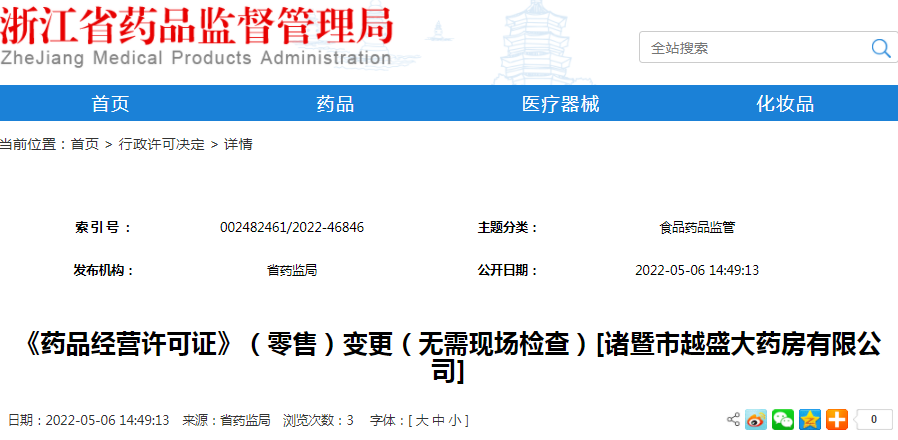Share to Sina Weibo icon
The height and width of the screenshot is (440, 898).
coord(755,420)
